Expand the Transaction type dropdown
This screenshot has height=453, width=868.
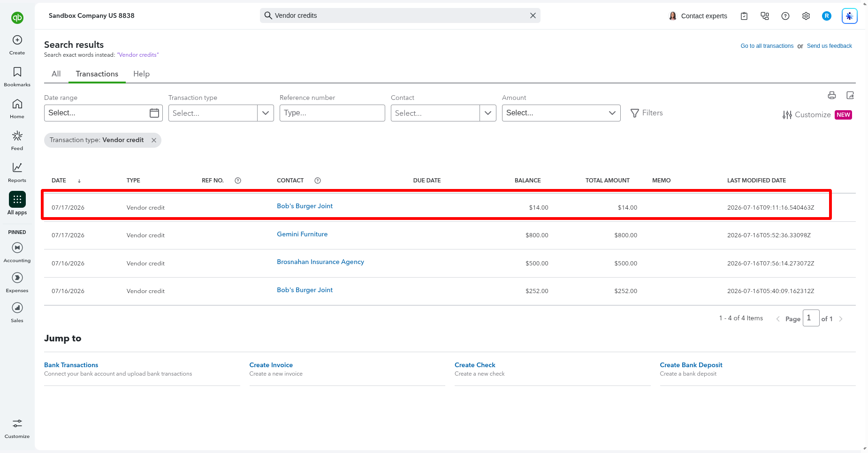(x=266, y=113)
